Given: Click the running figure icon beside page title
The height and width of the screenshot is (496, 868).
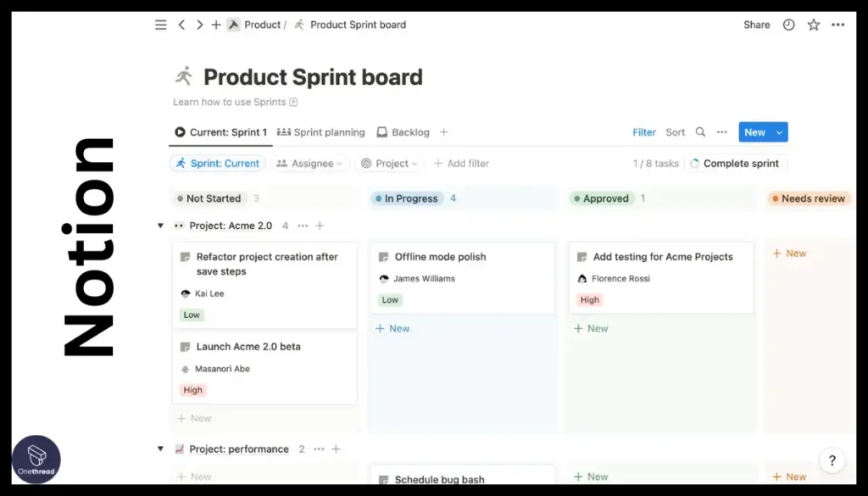Looking at the screenshot, I should pyautogui.click(x=184, y=76).
